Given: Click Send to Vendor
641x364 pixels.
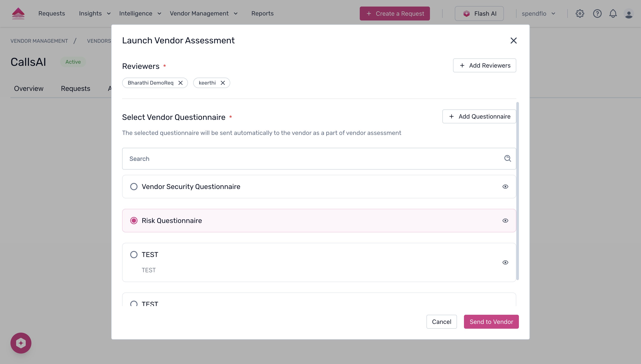Looking at the screenshot, I should (491, 322).
